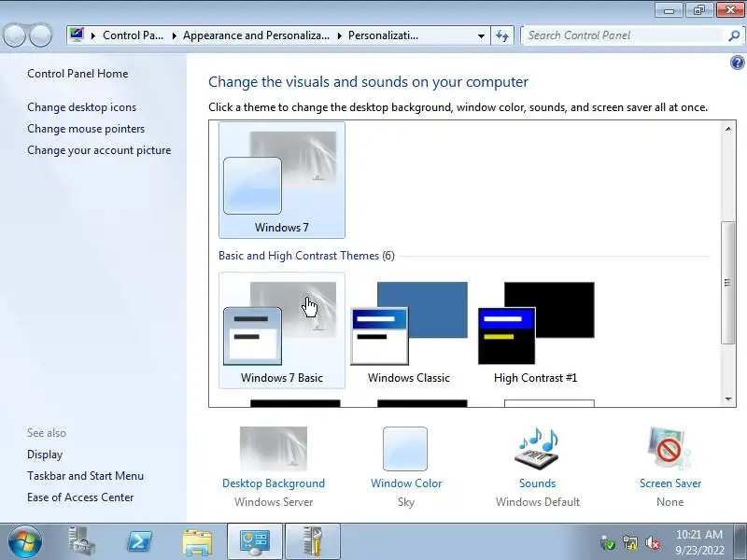Click the Desktop Background link text
This screenshot has width=747, height=560.
(x=274, y=483)
